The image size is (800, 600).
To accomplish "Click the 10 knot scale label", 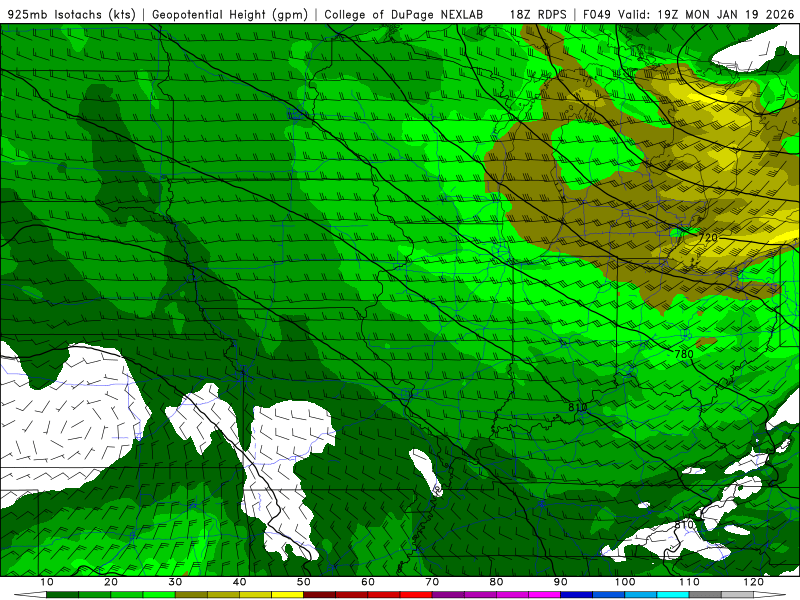I will click(x=46, y=582).
